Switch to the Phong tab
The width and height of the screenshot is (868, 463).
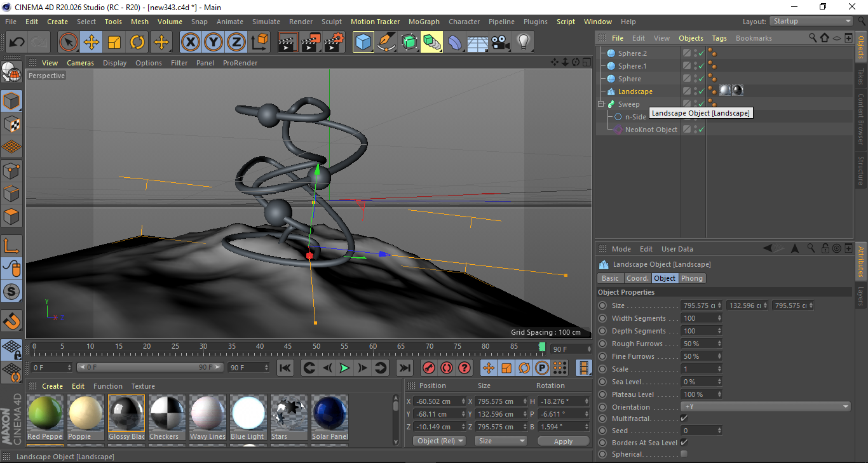(x=692, y=278)
